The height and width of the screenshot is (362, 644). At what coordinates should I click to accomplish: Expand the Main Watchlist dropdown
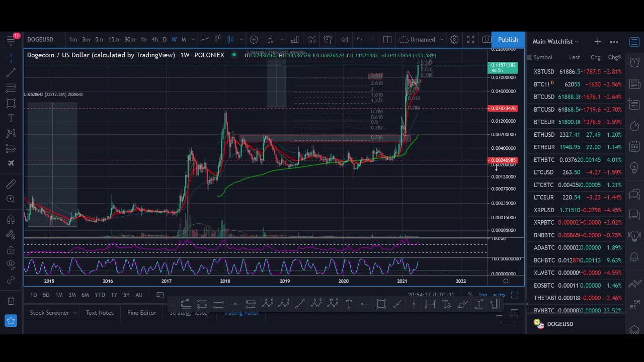556,42
